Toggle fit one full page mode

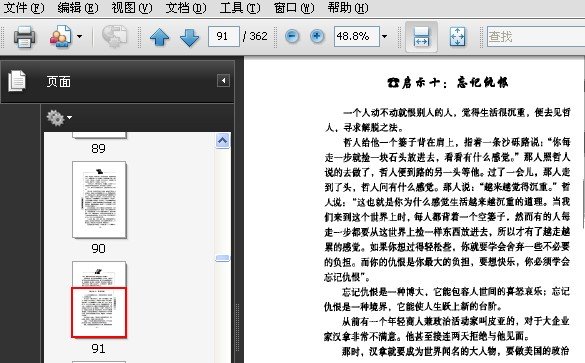click(x=458, y=37)
